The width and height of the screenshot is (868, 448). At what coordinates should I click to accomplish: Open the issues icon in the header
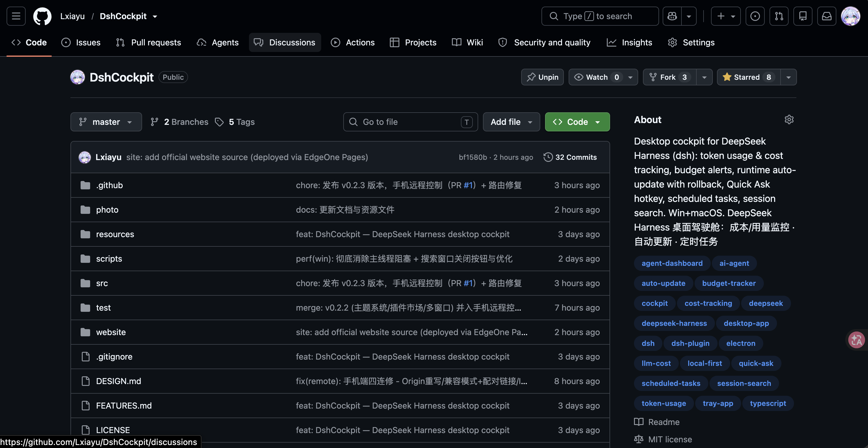755,16
